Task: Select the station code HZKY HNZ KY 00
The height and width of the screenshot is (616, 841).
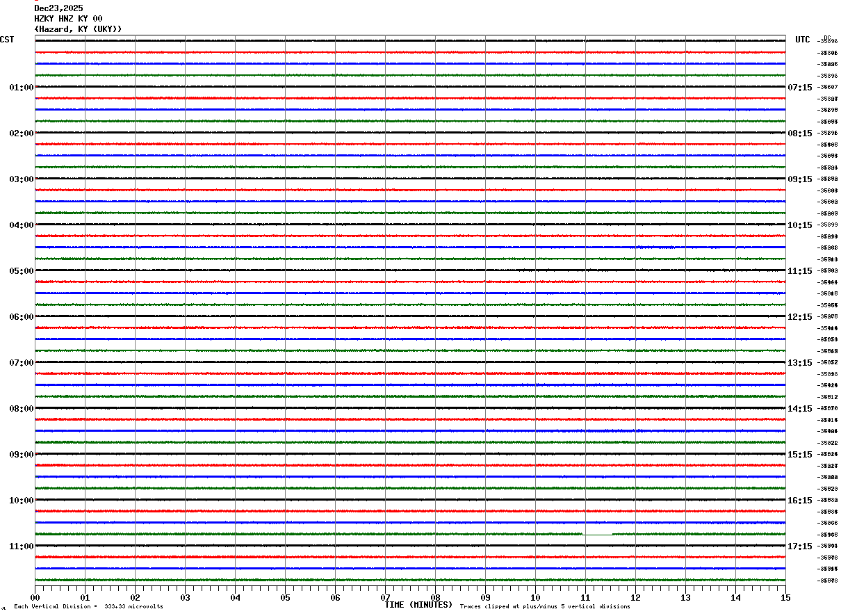Action: pos(68,19)
